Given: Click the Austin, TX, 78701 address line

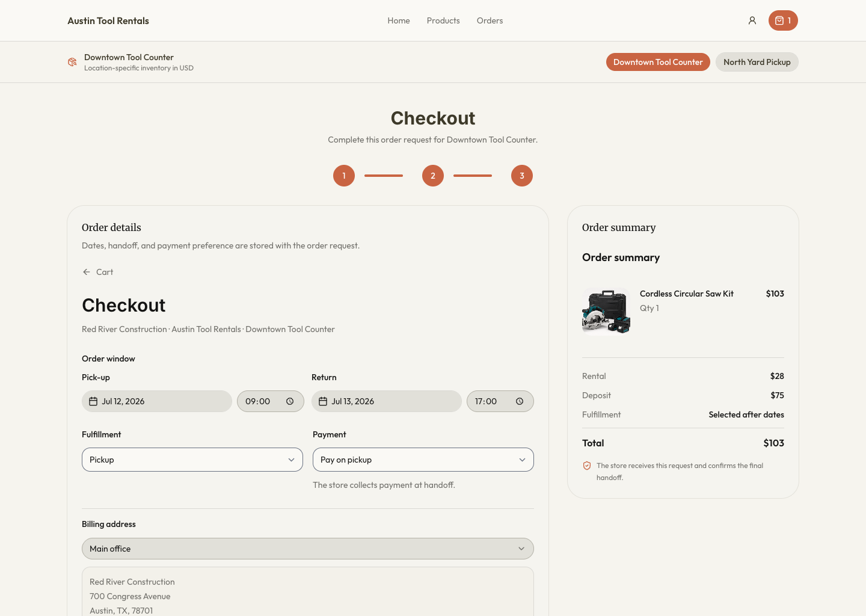Looking at the screenshot, I should click(121, 611).
